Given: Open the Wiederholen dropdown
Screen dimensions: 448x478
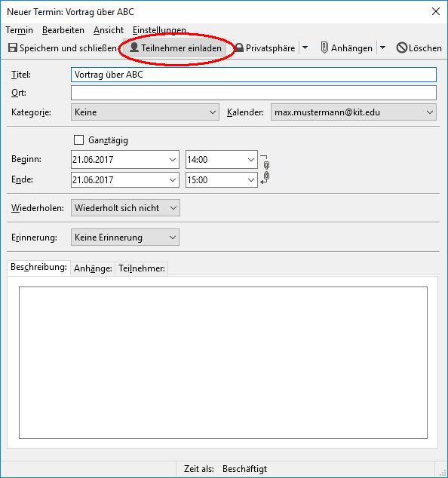Looking at the screenshot, I should coord(125,208).
